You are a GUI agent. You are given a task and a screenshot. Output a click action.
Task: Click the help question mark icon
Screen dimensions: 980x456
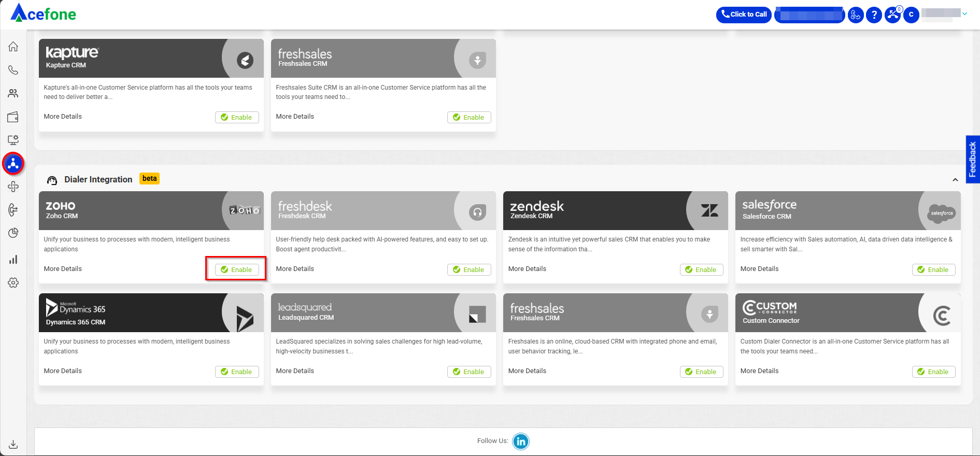(x=874, y=15)
